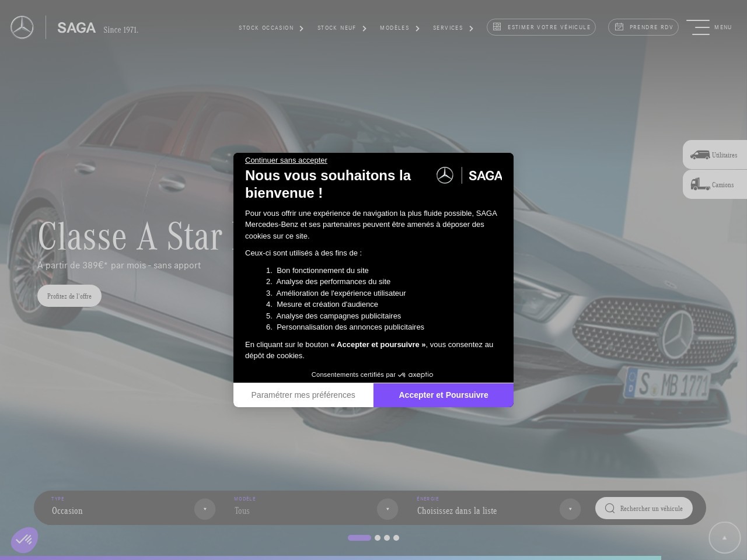The height and width of the screenshot is (560, 747).
Task: Open the Modèles menu
Action: 395,28
